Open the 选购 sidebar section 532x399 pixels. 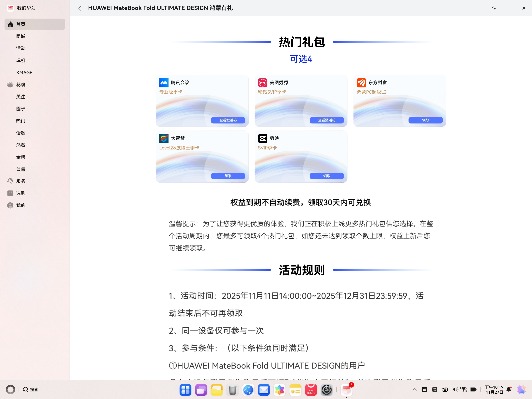click(21, 193)
